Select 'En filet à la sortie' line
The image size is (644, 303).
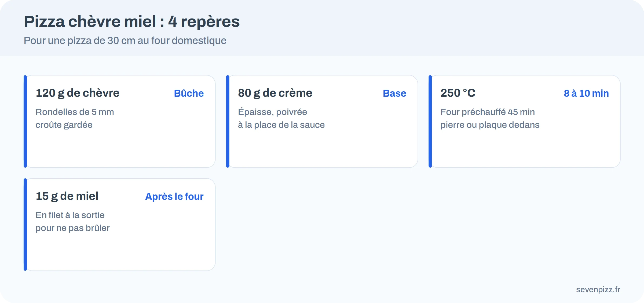pyautogui.click(x=70, y=215)
